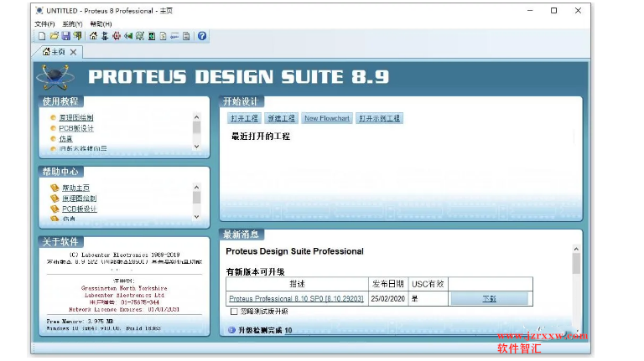Save the project using the floppy disk icon
This screenshot has height=361, width=644.
[65, 36]
